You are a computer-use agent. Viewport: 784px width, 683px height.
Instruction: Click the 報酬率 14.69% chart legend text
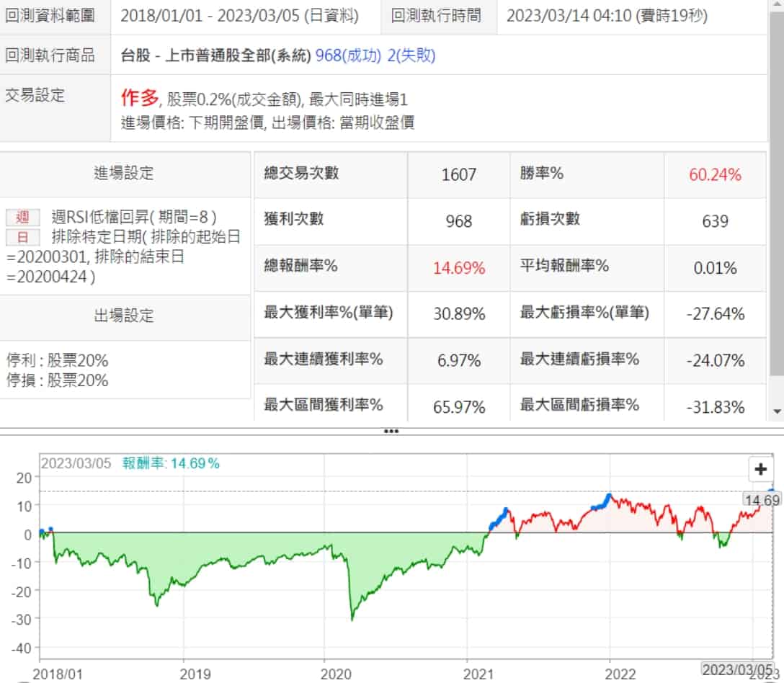click(170, 463)
